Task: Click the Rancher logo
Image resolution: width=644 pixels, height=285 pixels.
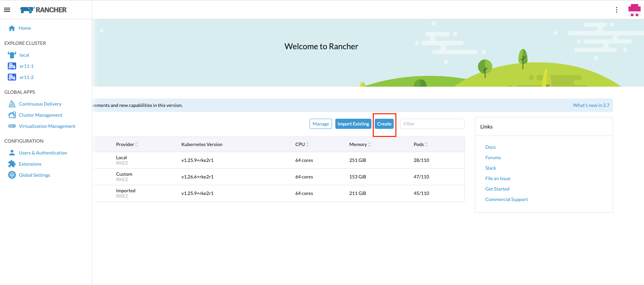Action: pyautogui.click(x=44, y=10)
